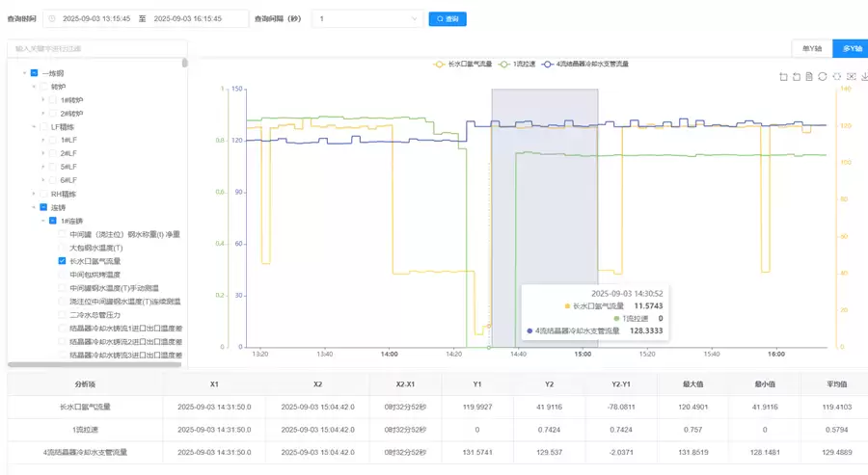Uncheck the 长水口氩气流量 checkbox
This screenshot has width=868, height=475.
(x=63, y=261)
